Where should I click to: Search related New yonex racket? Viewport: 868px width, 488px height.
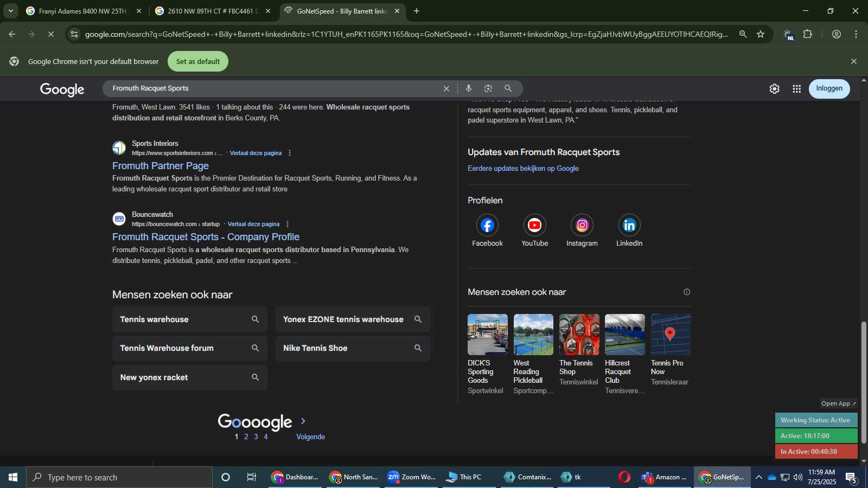tap(190, 377)
